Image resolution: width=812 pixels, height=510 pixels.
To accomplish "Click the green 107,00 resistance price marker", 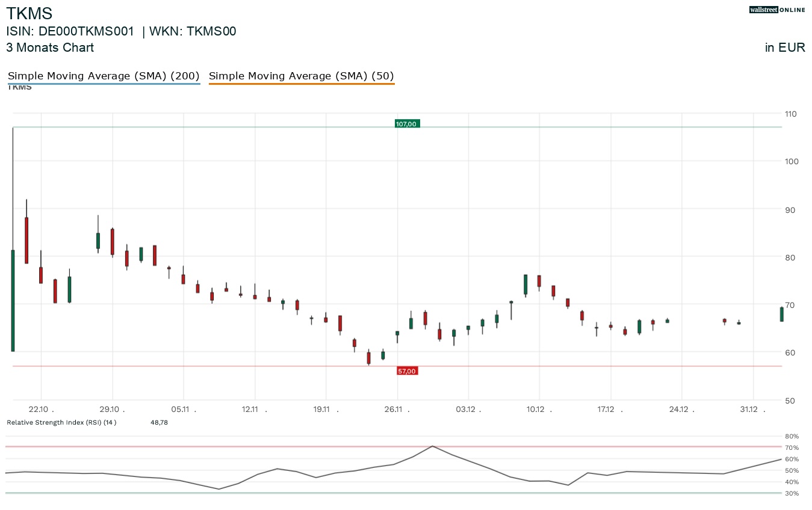I will click(407, 124).
